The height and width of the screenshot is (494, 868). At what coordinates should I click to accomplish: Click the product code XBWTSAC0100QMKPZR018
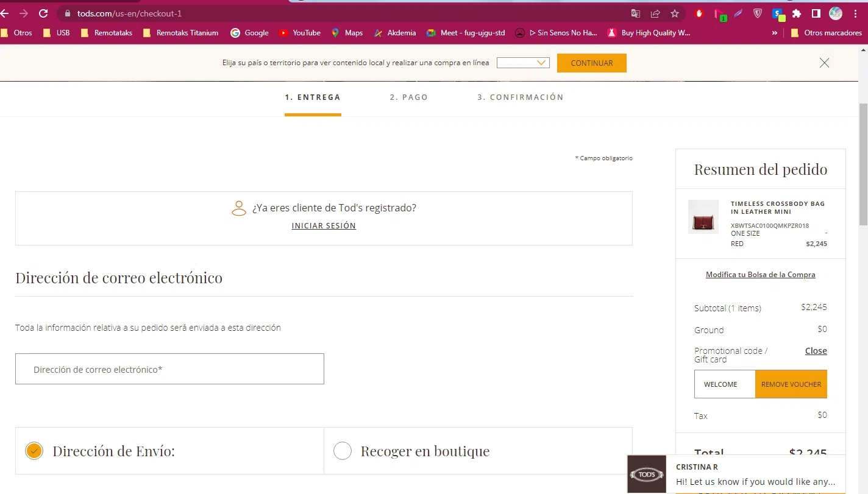pyautogui.click(x=770, y=226)
